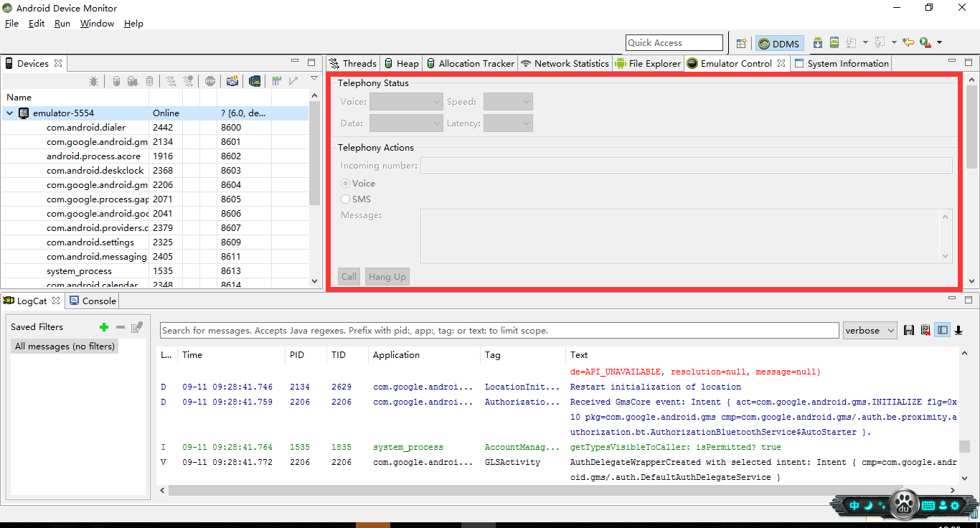
Task: Click the edit logcat filter icon
Action: tap(137, 327)
